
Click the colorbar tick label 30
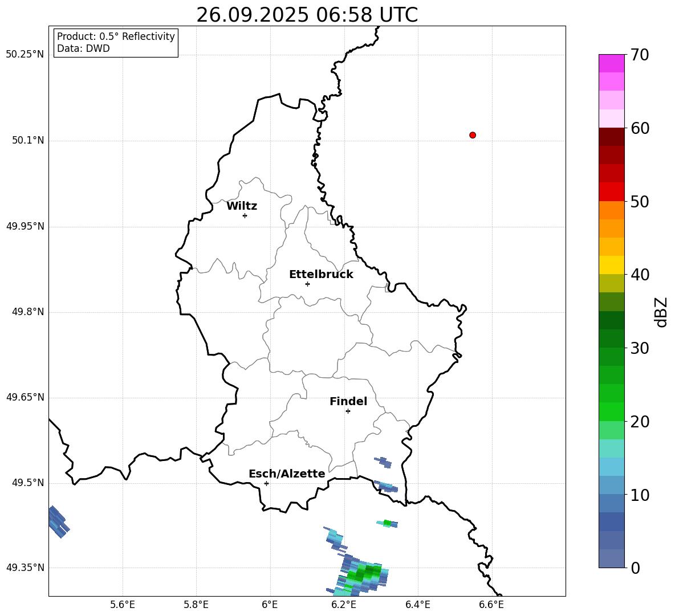click(640, 348)
